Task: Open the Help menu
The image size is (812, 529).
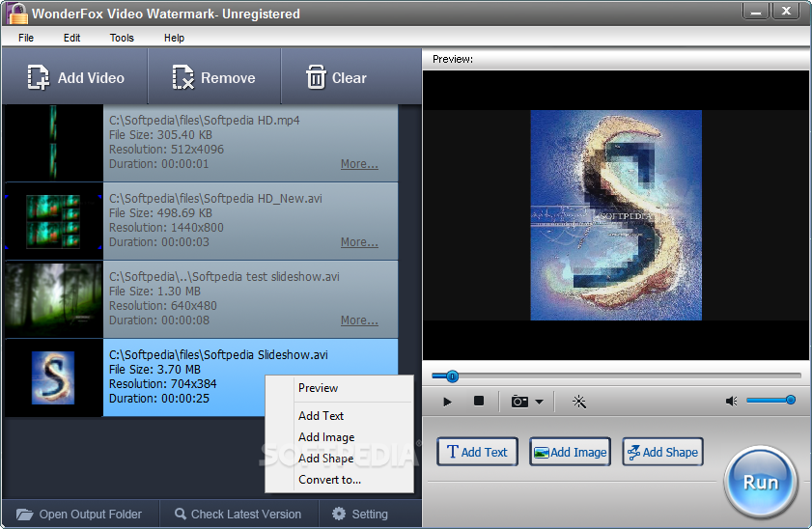Action: coord(174,38)
